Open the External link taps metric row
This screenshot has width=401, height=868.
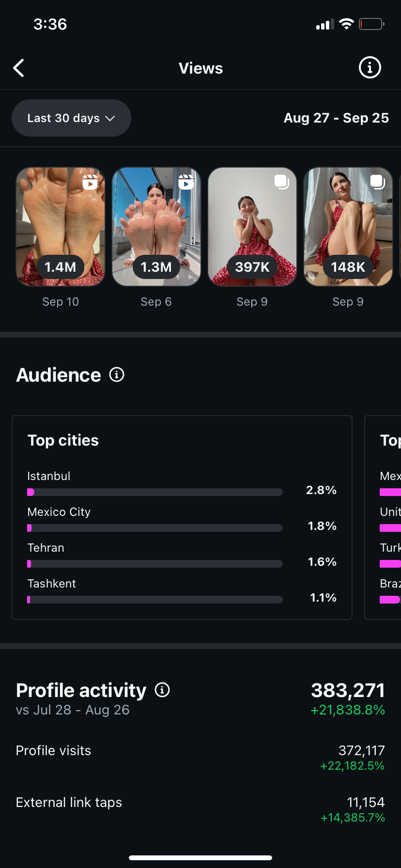(200, 806)
